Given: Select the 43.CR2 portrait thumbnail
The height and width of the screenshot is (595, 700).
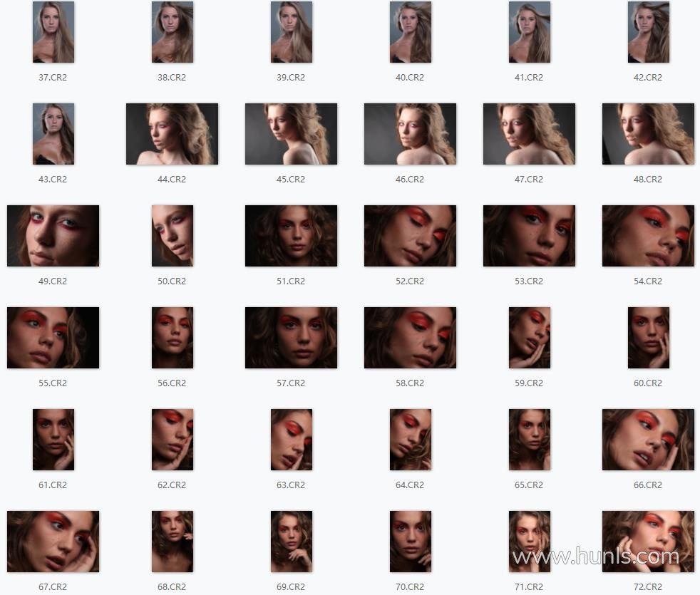Looking at the screenshot, I should (53, 134).
